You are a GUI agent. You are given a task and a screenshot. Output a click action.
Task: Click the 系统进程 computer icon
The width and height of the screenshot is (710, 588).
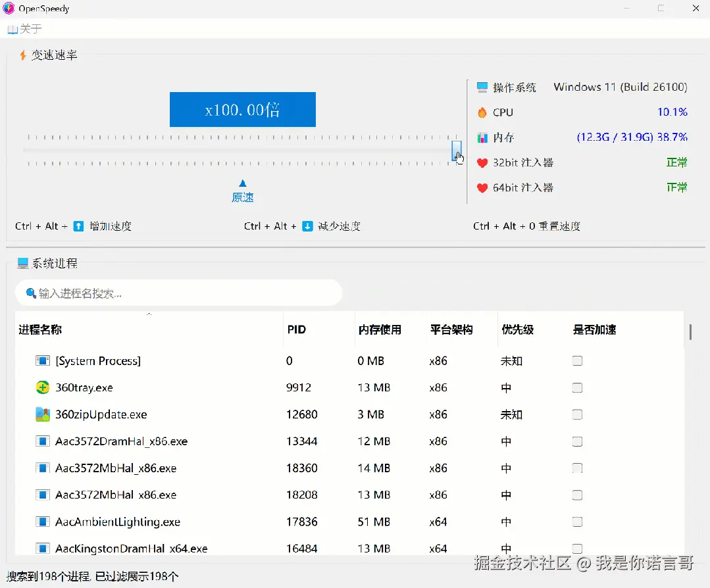(x=22, y=264)
